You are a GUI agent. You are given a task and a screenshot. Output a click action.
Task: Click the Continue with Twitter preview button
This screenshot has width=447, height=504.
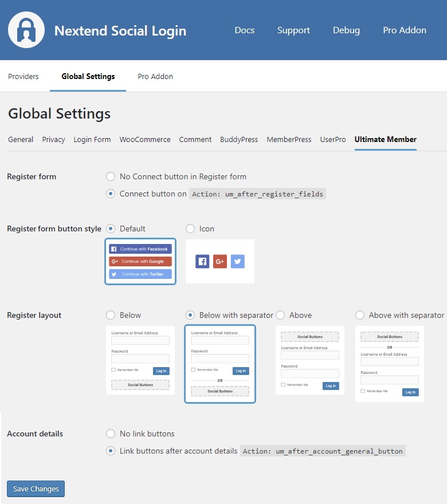pos(140,274)
